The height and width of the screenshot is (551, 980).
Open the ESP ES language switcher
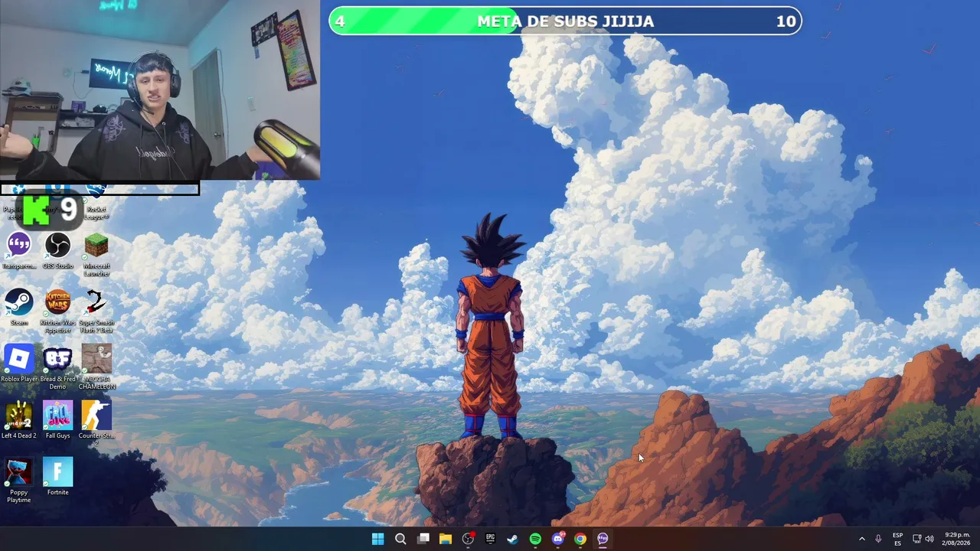pyautogui.click(x=897, y=539)
